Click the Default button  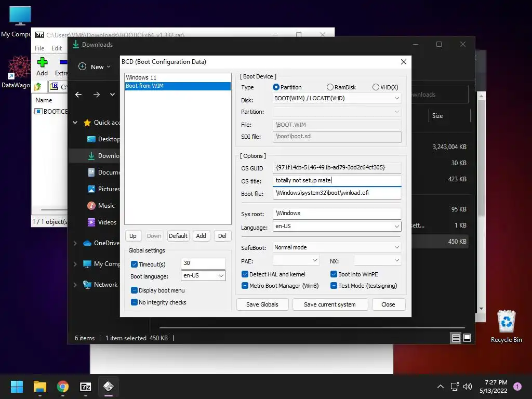pos(178,236)
